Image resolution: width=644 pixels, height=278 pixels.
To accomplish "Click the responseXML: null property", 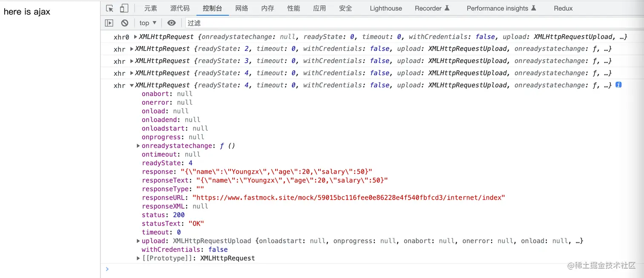I will point(175,206).
